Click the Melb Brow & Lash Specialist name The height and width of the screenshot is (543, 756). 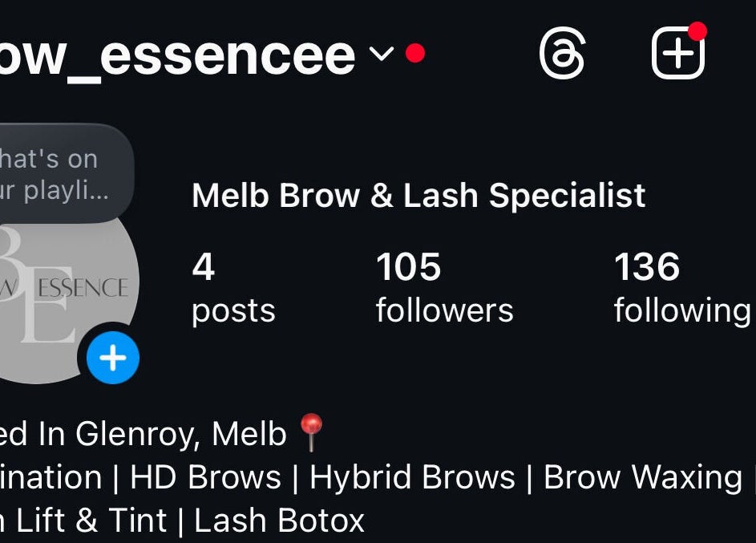coord(418,196)
